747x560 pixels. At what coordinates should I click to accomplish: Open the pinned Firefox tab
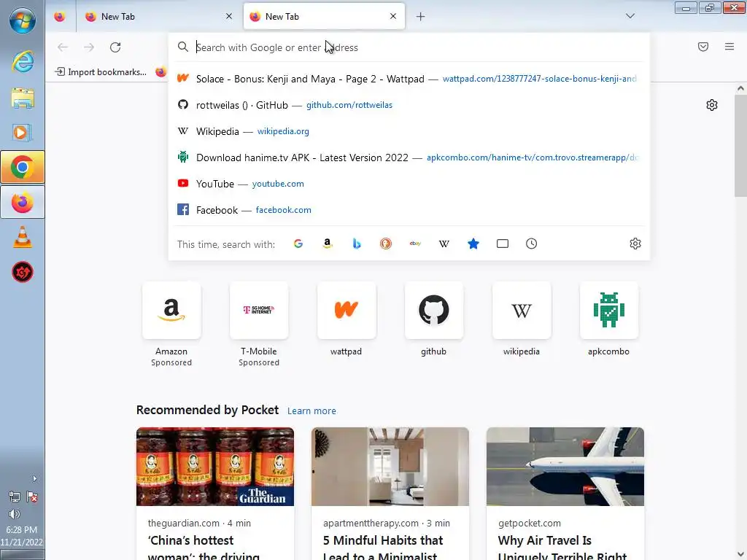60,17
